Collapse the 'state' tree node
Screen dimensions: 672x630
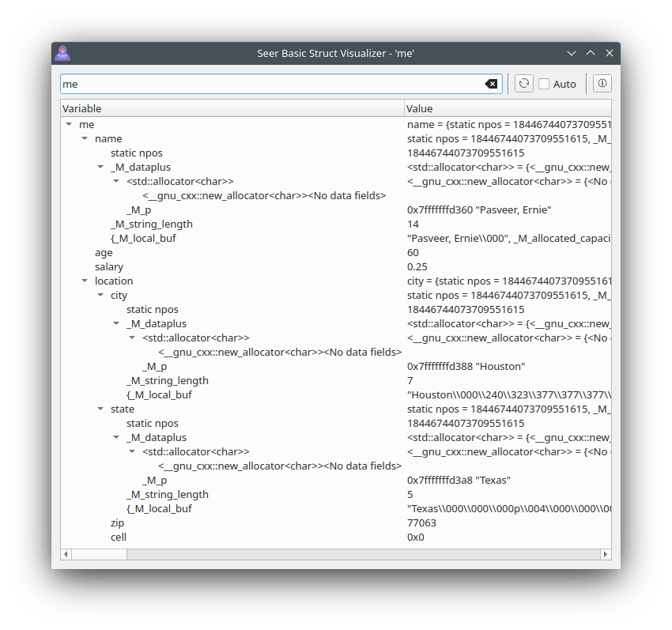[x=100, y=409]
